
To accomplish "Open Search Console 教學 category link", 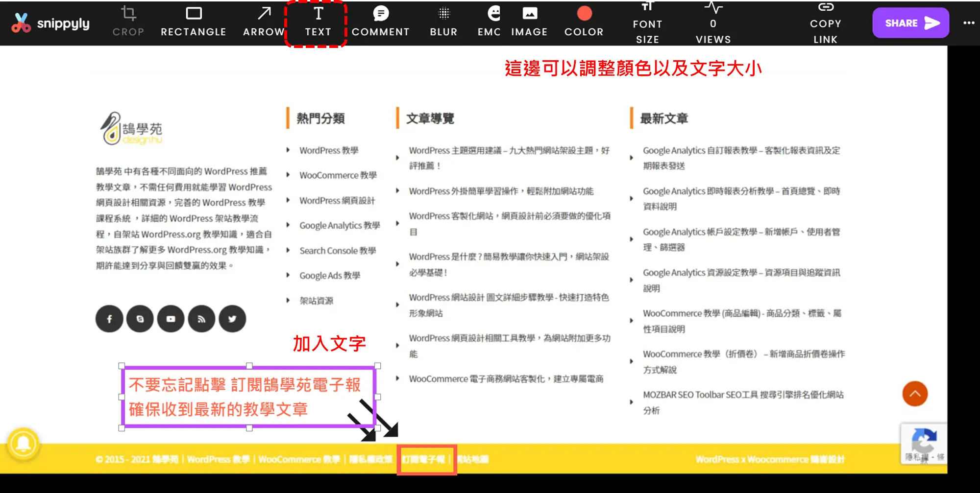I will click(x=338, y=251).
